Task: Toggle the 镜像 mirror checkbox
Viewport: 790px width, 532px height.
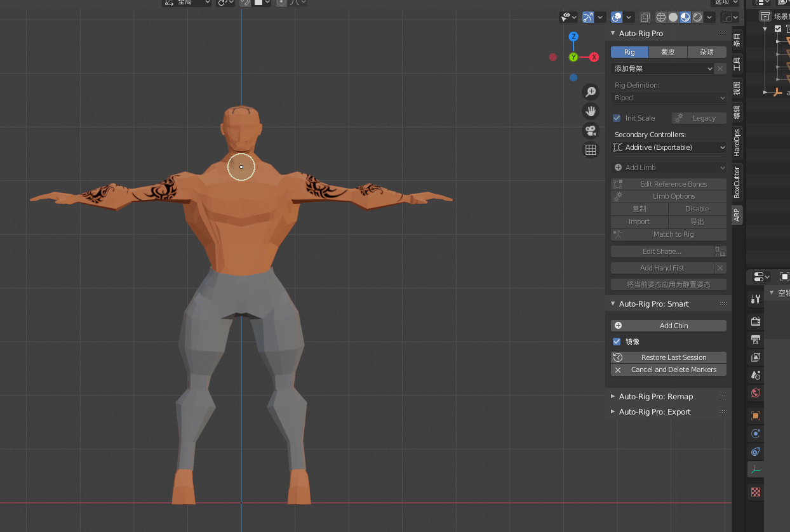Action: (617, 342)
